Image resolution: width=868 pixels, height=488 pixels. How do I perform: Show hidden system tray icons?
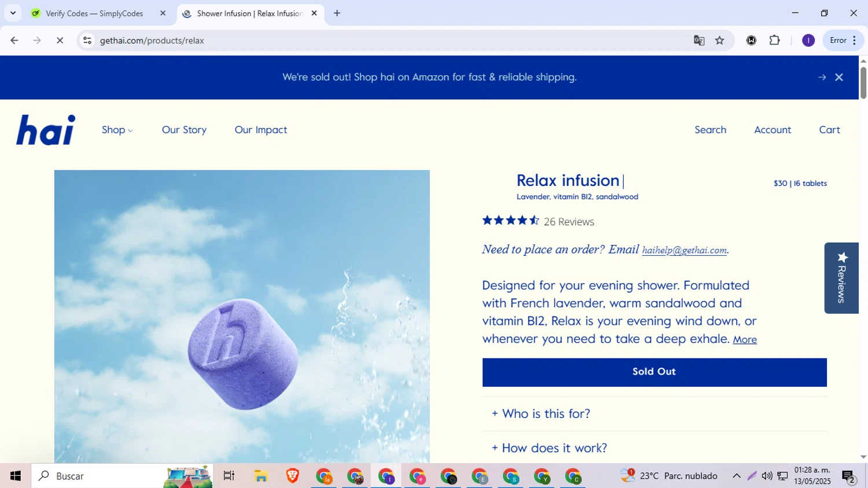point(737,476)
